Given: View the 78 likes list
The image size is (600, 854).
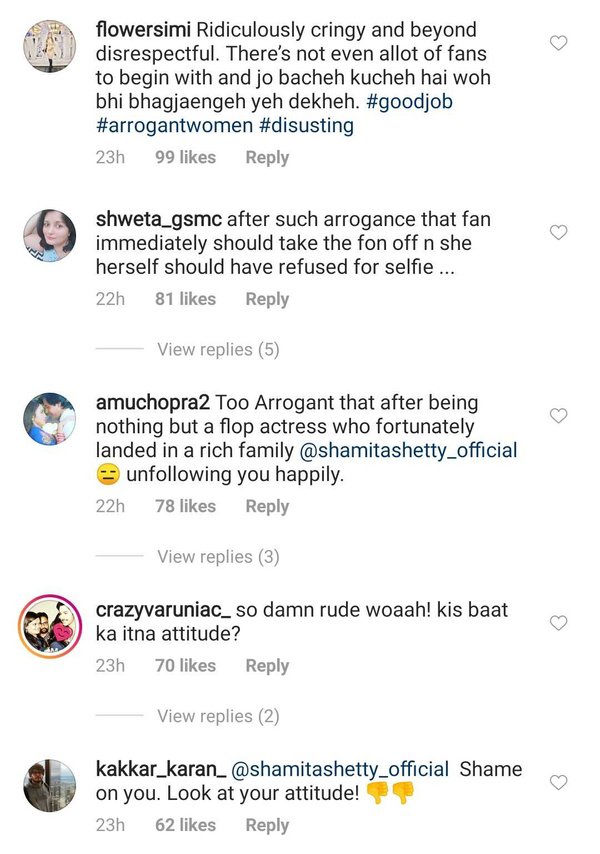Looking at the screenshot, I should coord(185,506).
